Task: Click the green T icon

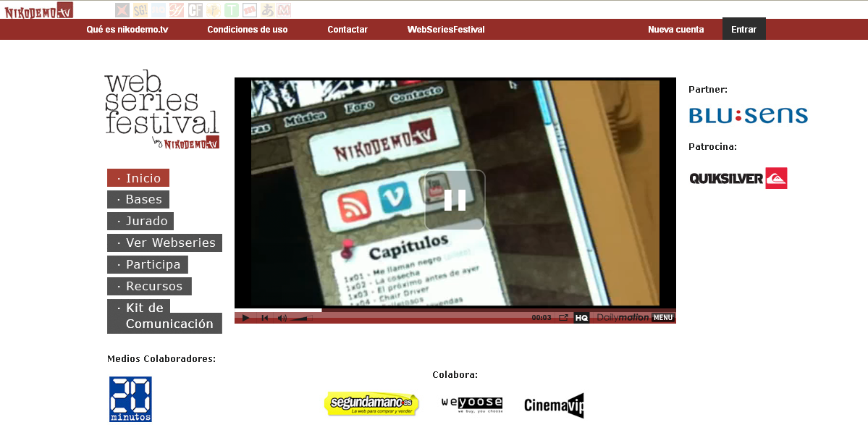Action: tap(232, 10)
